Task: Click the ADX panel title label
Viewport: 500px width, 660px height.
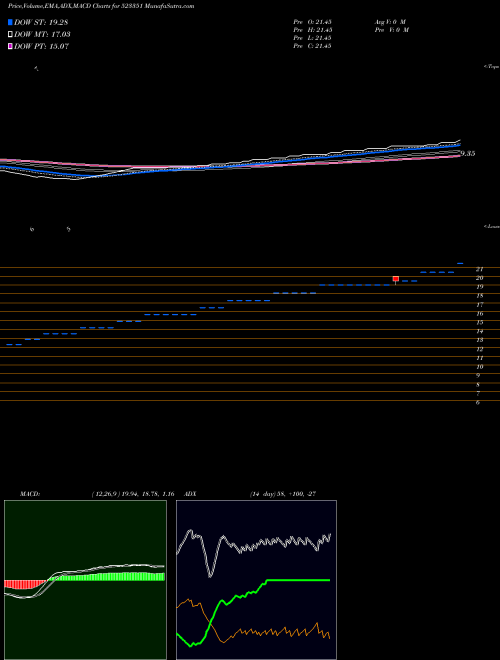Action: (190, 494)
